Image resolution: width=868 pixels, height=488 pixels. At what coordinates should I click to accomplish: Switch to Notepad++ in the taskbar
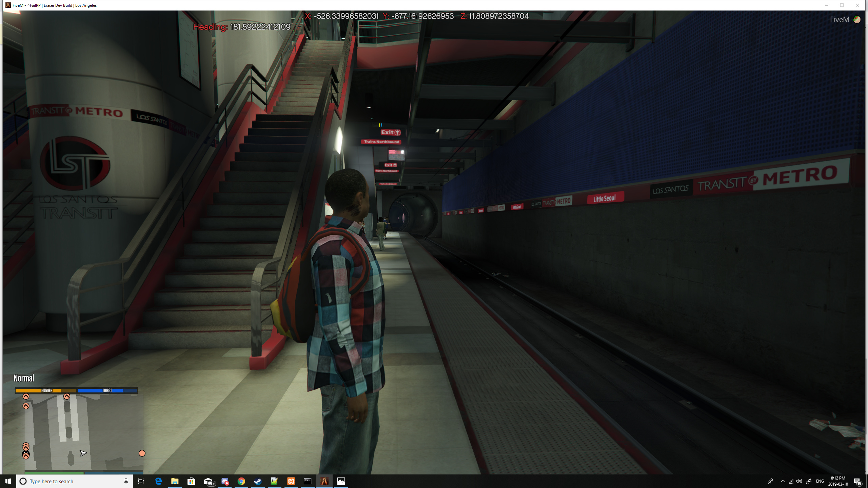274,481
